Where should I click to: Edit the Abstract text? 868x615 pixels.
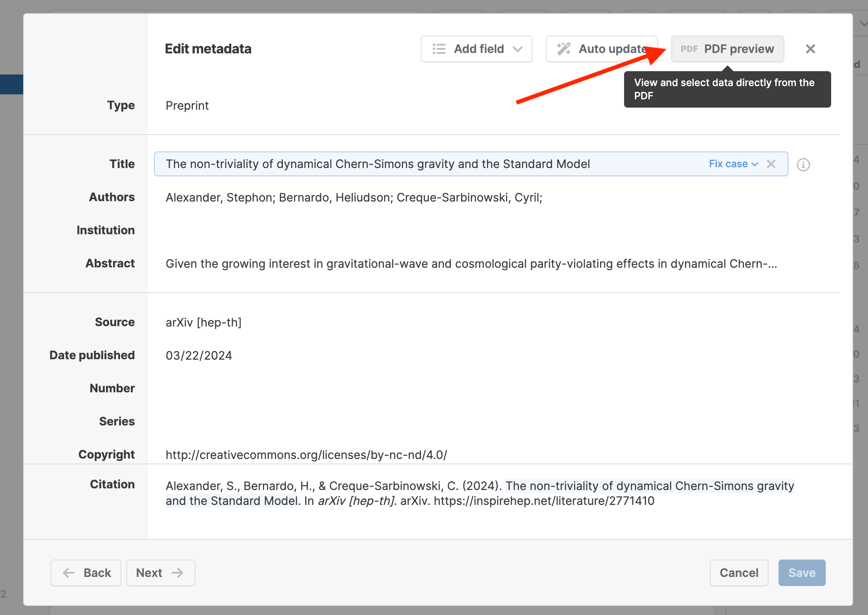471,264
